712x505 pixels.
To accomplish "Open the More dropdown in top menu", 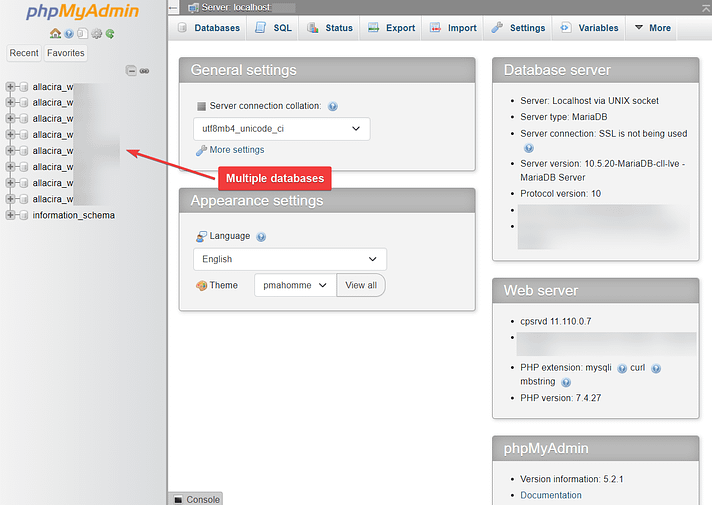I will tap(653, 28).
